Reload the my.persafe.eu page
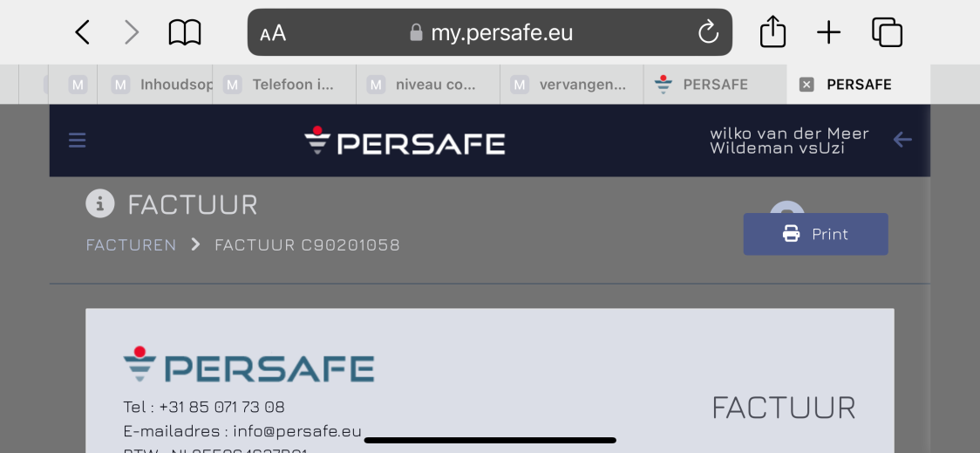The width and height of the screenshot is (980, 453). pyautogui.click(x=708, y=33)
